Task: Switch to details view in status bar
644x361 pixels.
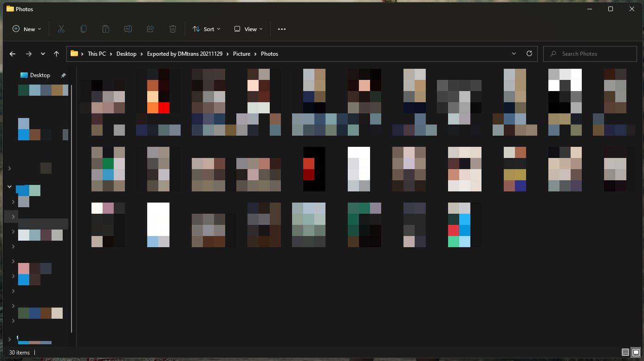Action: point(625,353)
